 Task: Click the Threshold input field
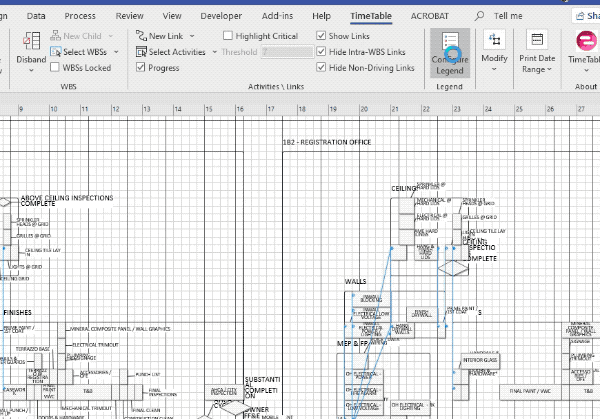coord(287,52)
